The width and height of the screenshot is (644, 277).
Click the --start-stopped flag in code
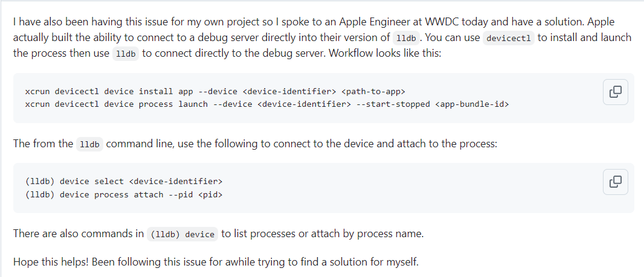click(x=393, y=104)
